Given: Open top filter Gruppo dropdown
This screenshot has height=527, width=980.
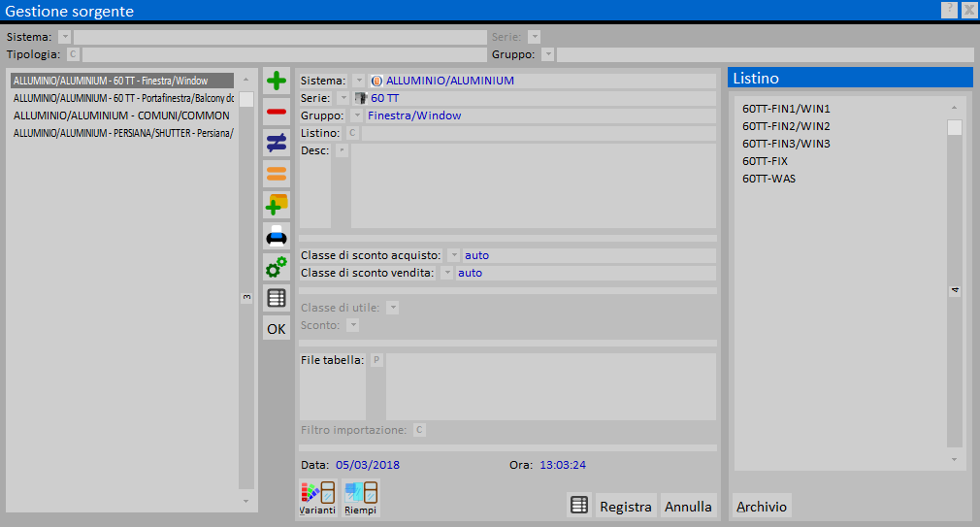Looking at the screenshot, I should pyautogui.click(x=548, y=54).
